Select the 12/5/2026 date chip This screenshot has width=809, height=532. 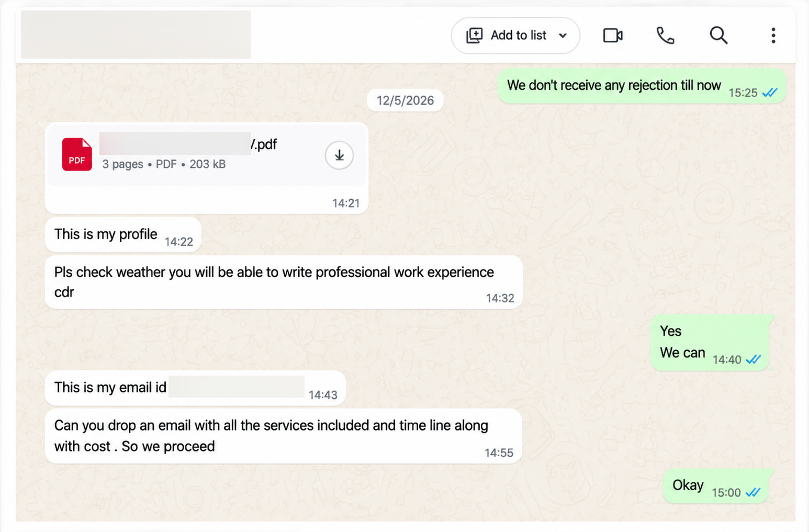pos(405,100)
